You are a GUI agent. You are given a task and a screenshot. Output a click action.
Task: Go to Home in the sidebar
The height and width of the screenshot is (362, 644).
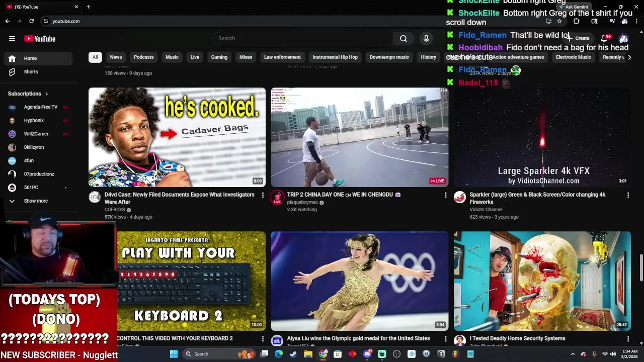pos(39,58)
